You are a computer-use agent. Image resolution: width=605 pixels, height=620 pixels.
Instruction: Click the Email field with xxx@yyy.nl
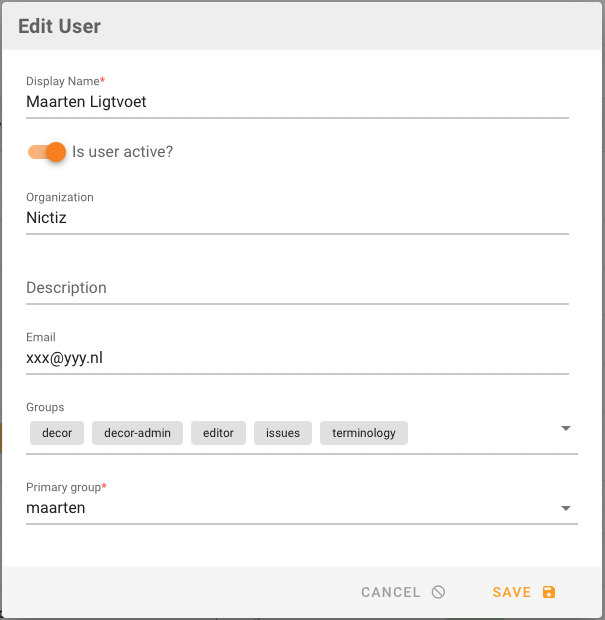click(297, 357)
